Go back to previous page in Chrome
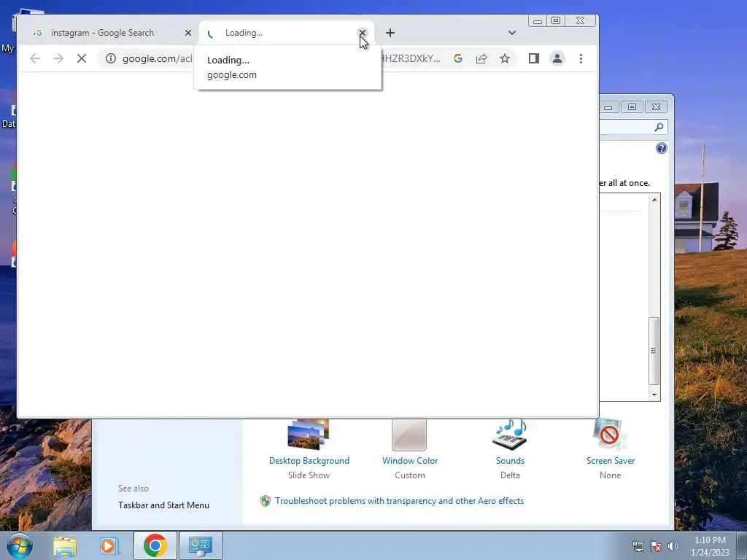This screenshot has height=560, width=747. pos(35,58)
